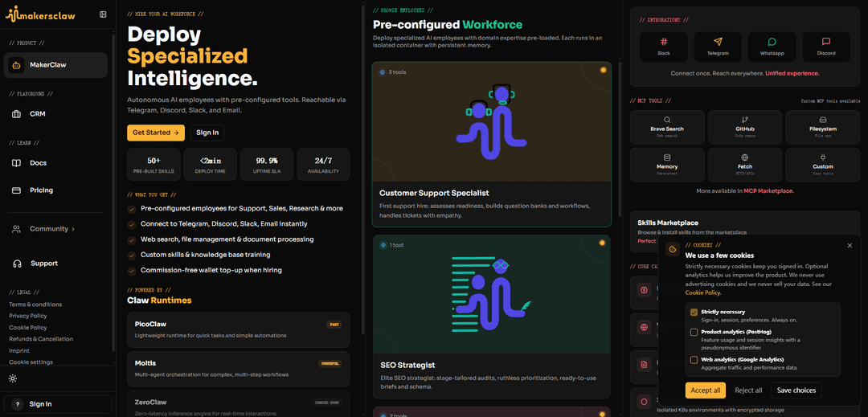Open the MCP Marketplace link
Image resolution: width=868 pixels, height=417 pixels.
click(x=768, y=190)
